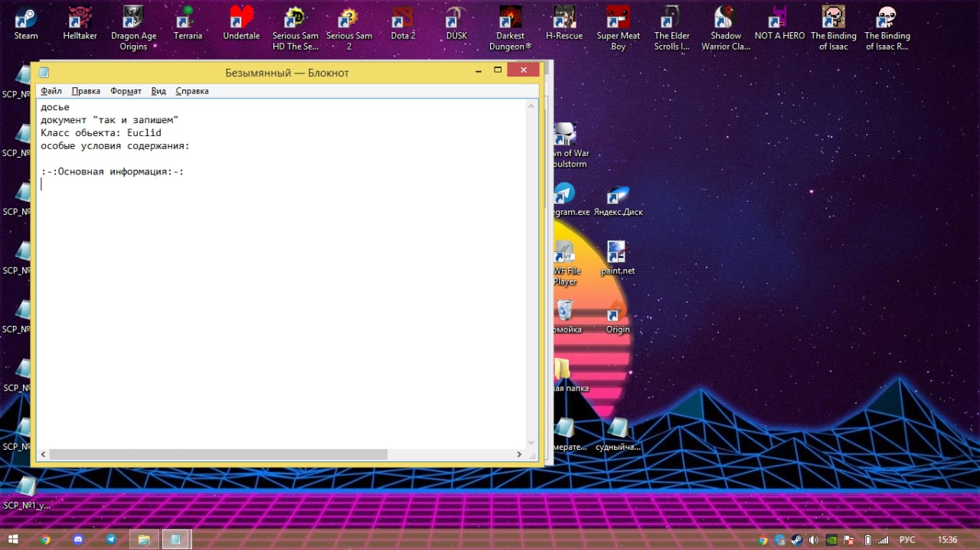The width and height of the screenshot is (980, 550).
Task: Select the Terraria desktop icon
Action: pyautogui.click(x=188, y=23)
